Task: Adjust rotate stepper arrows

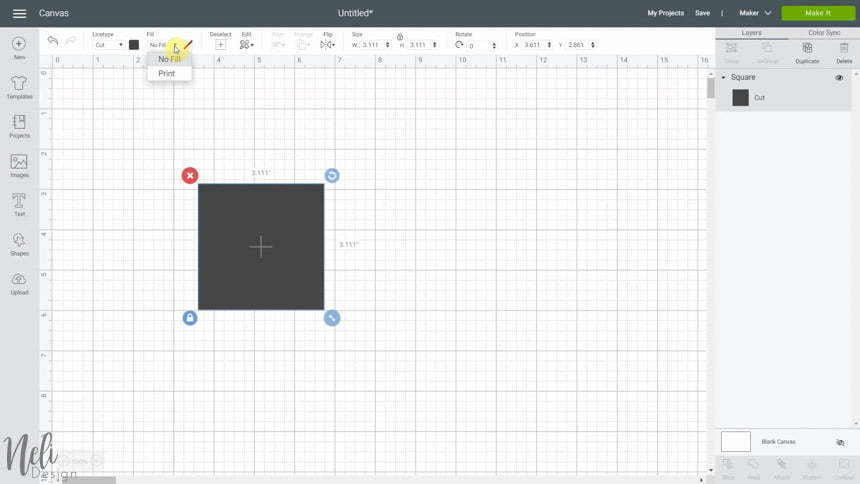Action: point(494,46)
